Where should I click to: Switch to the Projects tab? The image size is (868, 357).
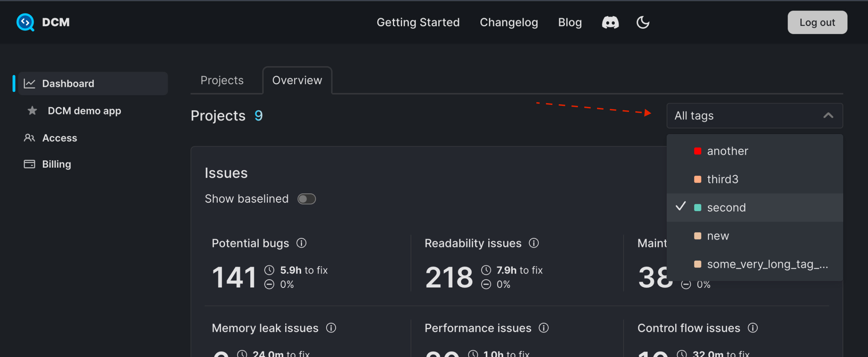[222, 80]
